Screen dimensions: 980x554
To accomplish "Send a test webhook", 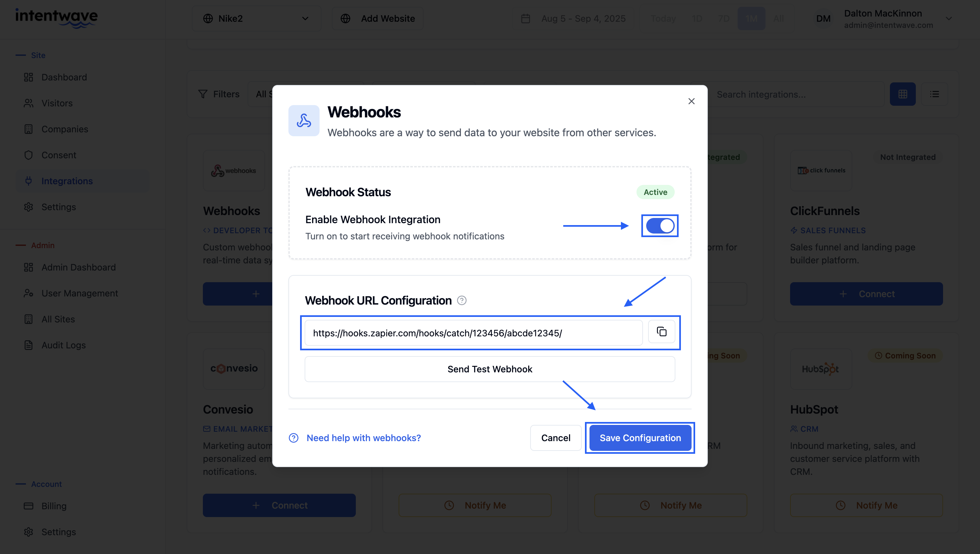I will [x=490, y=369].
